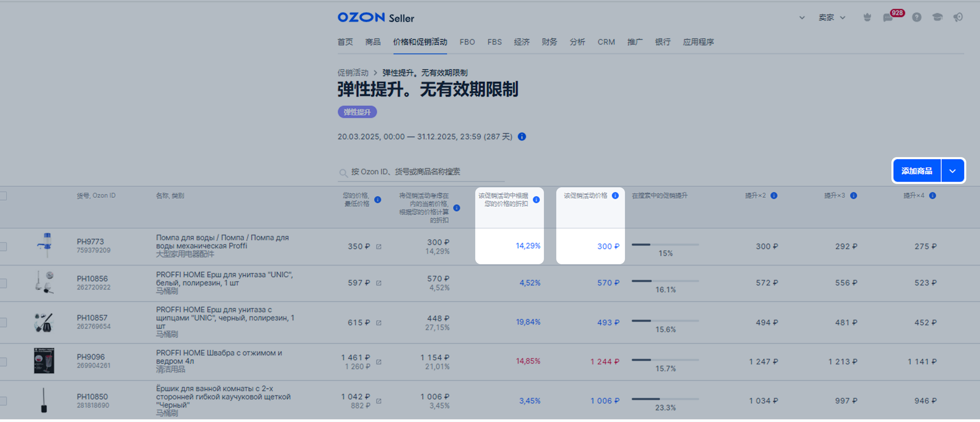Click the 弹性提升 purple tag

(357, 112)
